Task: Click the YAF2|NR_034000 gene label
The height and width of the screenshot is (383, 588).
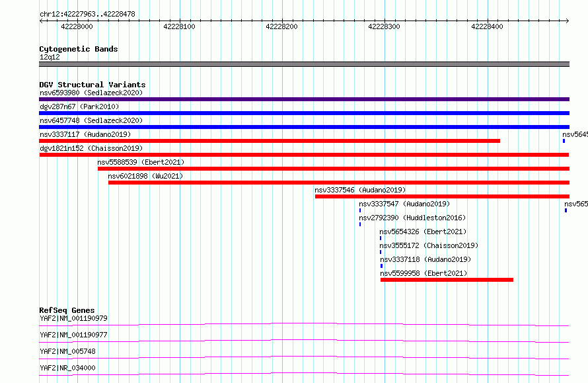Action: (67, 368)
